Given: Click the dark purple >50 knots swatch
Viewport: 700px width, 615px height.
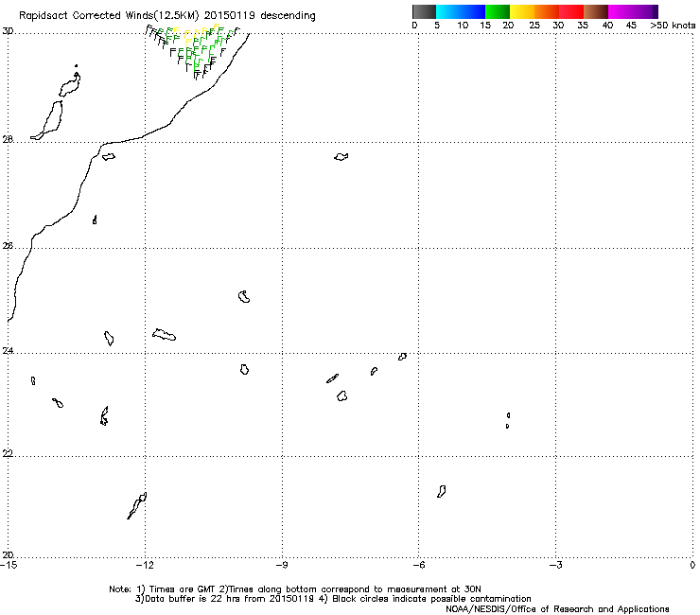Looking at the screenshot, I should coord(655,11).
